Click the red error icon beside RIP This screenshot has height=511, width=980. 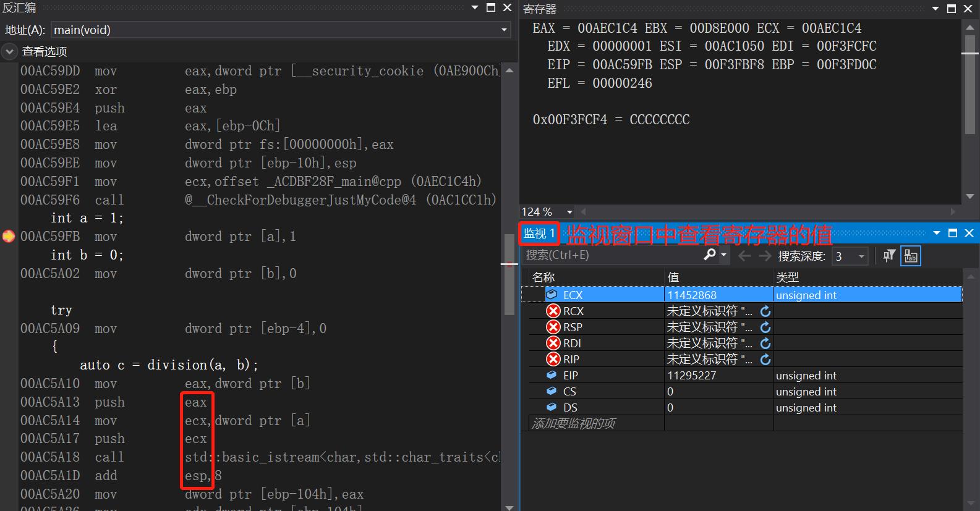553,359
